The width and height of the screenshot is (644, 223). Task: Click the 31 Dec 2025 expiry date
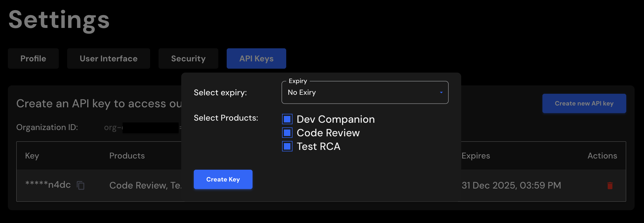(x=511, y=185)
